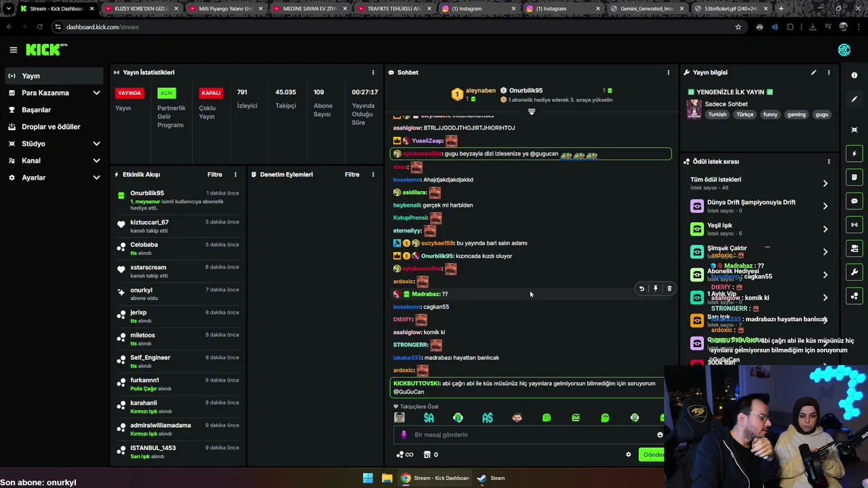The image size is (868, 488).
Task: Click the Gönder send button
Action: click(x=652, y=455)
